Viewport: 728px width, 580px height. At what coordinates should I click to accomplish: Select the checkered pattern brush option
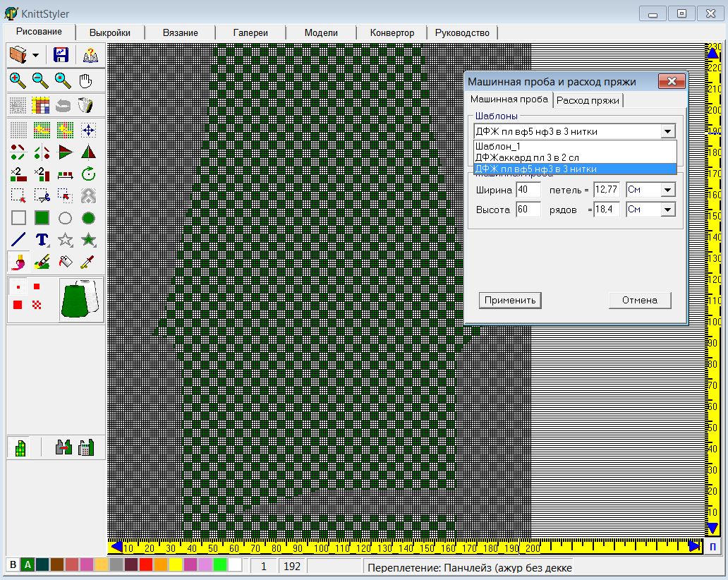[37, 304]
